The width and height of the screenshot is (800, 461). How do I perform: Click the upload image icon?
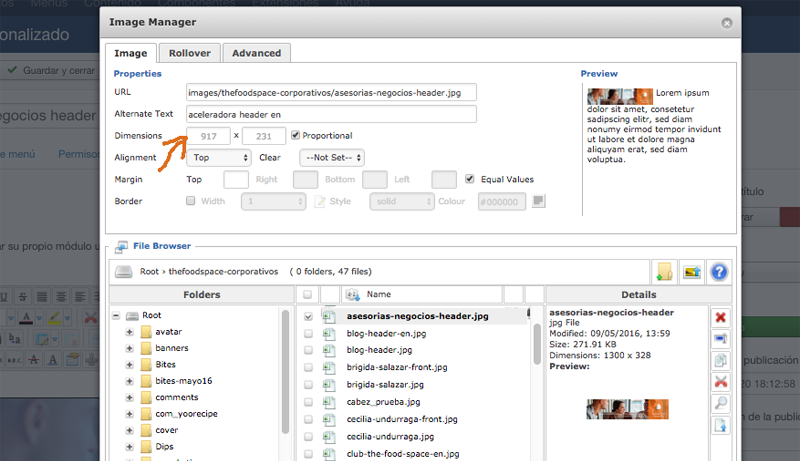692,272
